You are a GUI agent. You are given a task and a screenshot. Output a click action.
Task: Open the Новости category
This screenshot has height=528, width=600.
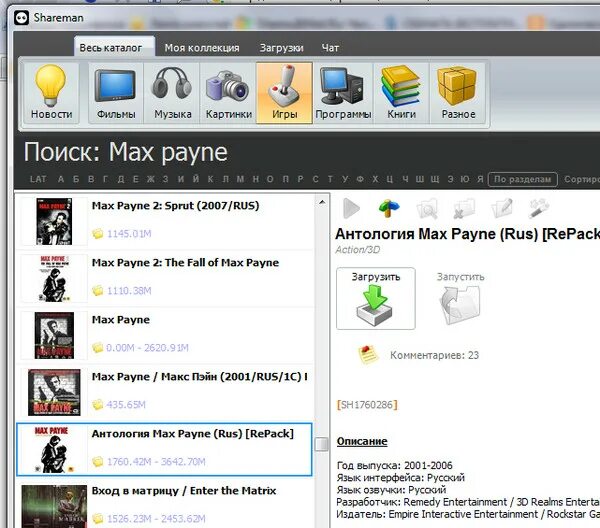(51, 93)
